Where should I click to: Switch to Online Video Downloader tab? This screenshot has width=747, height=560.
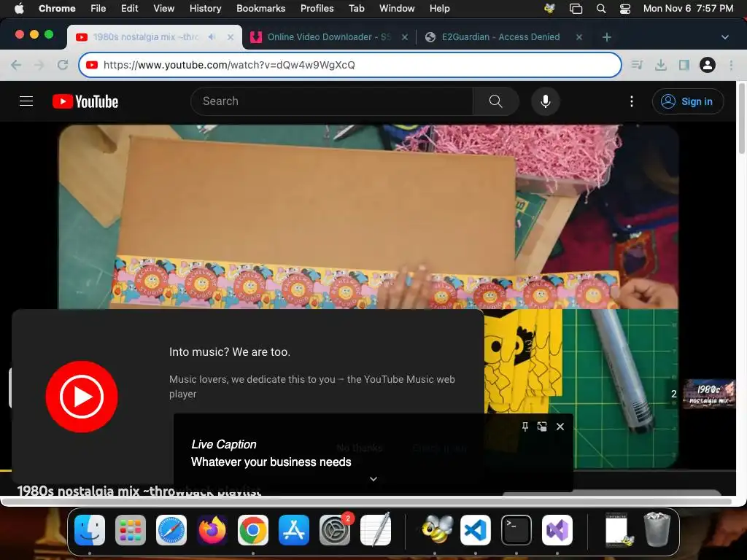pyautogui.click(x=329, y=36)
